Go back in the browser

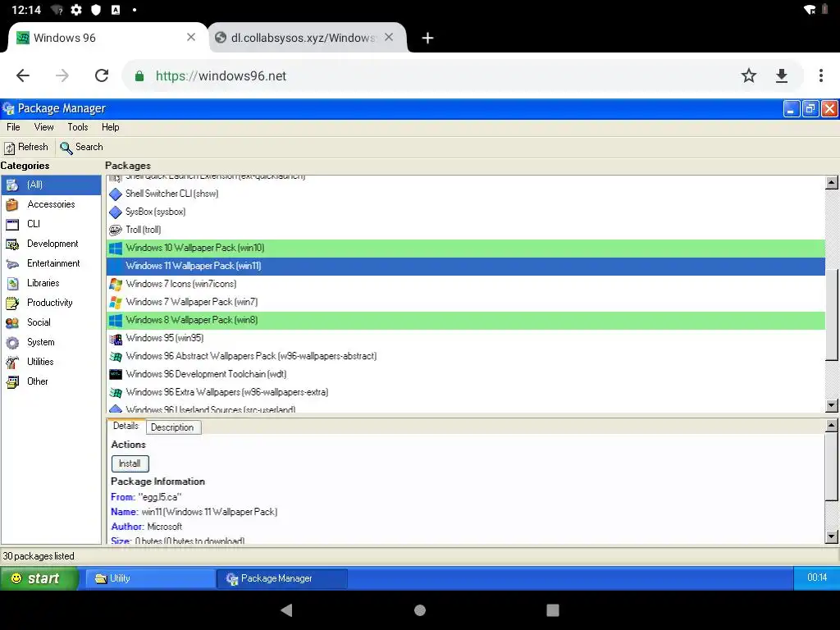(x=23, y=75)
